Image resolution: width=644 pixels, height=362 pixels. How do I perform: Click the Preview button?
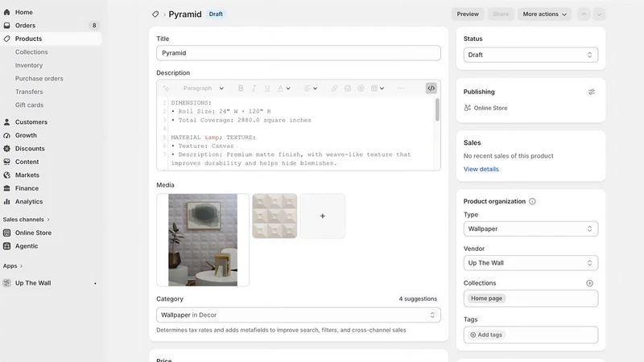pos(468,14)
